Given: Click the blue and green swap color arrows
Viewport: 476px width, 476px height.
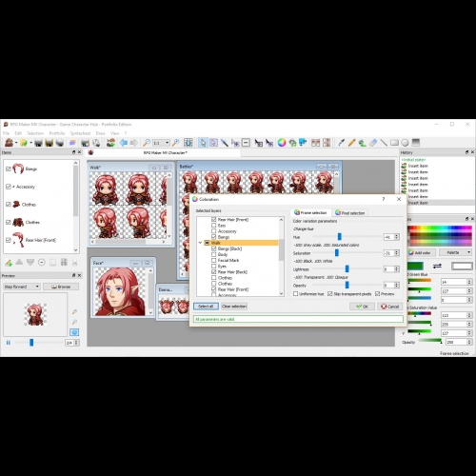Looking at the screenshot, I should (x=437, y=266).
